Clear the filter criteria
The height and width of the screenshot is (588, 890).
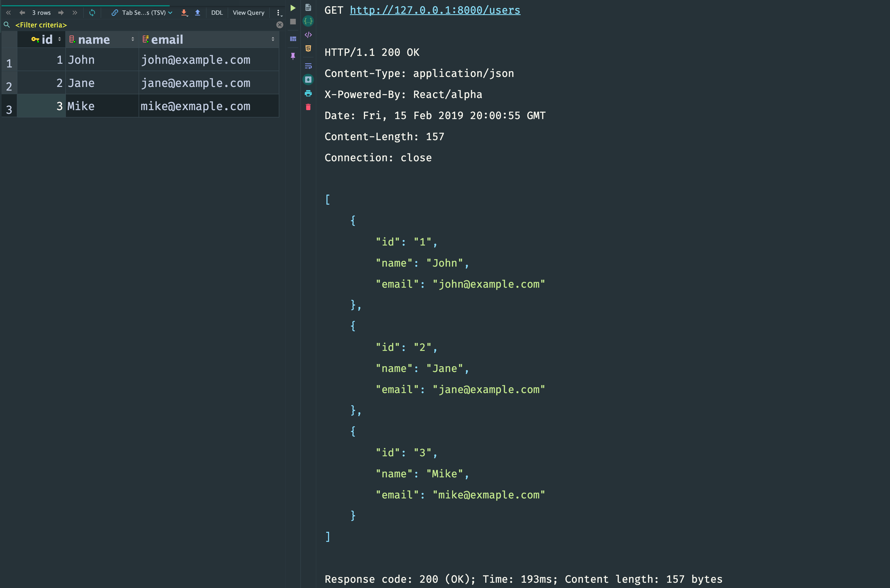pos(280,25)
